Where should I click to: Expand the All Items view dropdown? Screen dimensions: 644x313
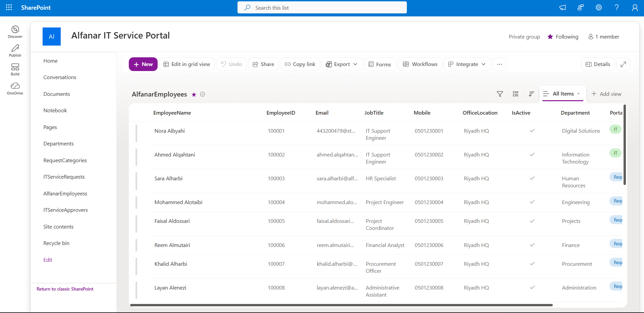click(x=562, y=94)
